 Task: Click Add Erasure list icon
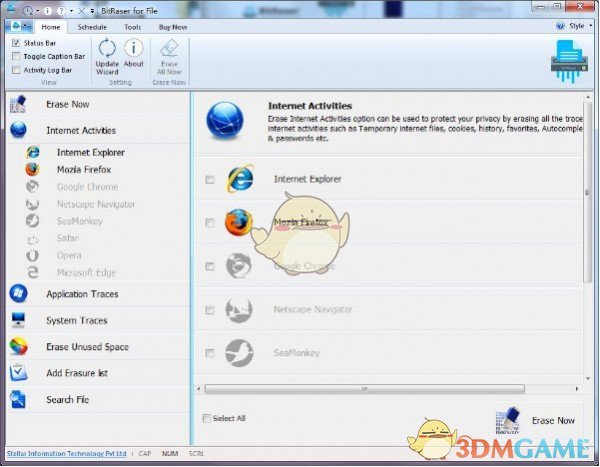[x=18, y=373]
